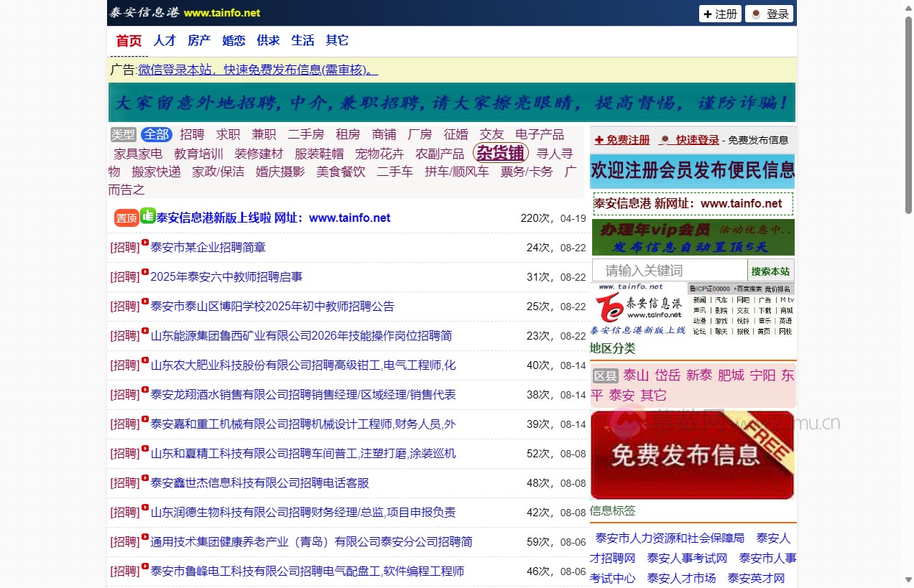
Task: Click the 免费发布信息 FREE banner
Action: [692, 455]
